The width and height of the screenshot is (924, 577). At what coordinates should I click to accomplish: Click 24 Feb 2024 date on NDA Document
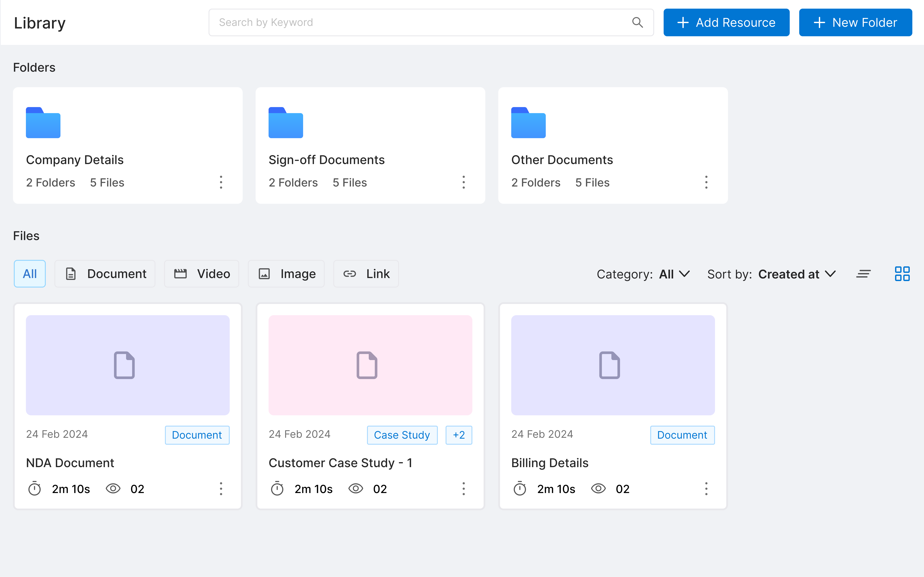pos(57,434)
